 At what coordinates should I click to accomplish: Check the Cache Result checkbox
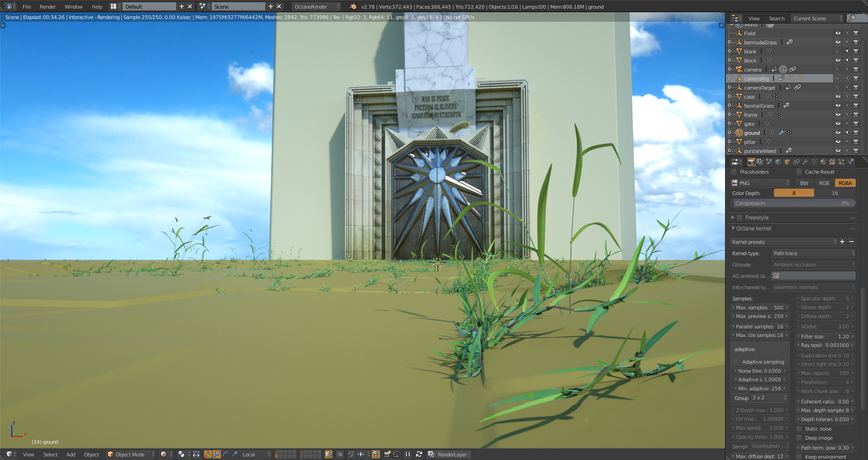pos(799,172)
